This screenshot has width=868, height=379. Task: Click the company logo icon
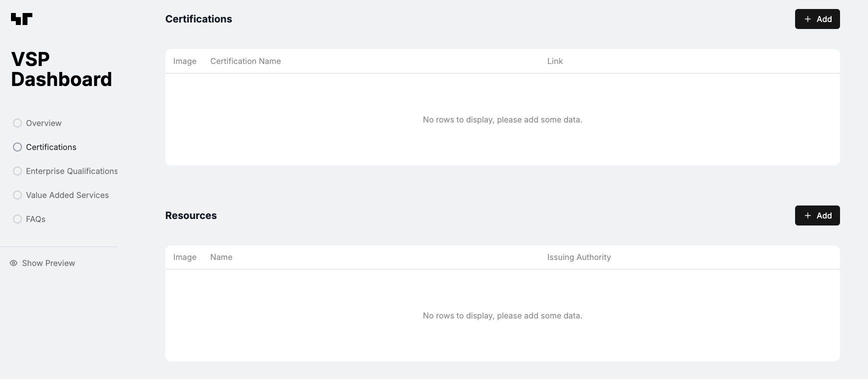pos(21,19)
